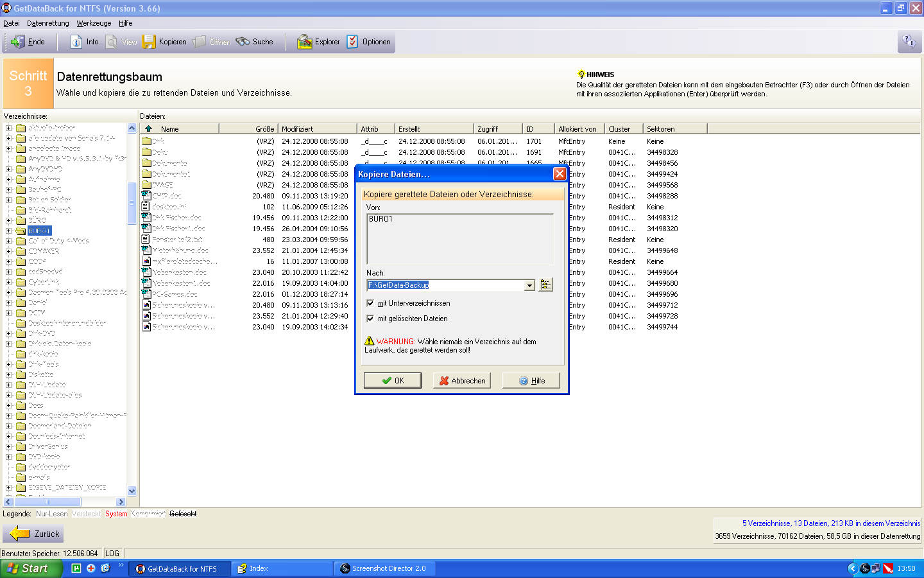Expand the CDMAKER tree node
Screen dimensions: 924x578
pyautogui.click(x=9, y=251)
